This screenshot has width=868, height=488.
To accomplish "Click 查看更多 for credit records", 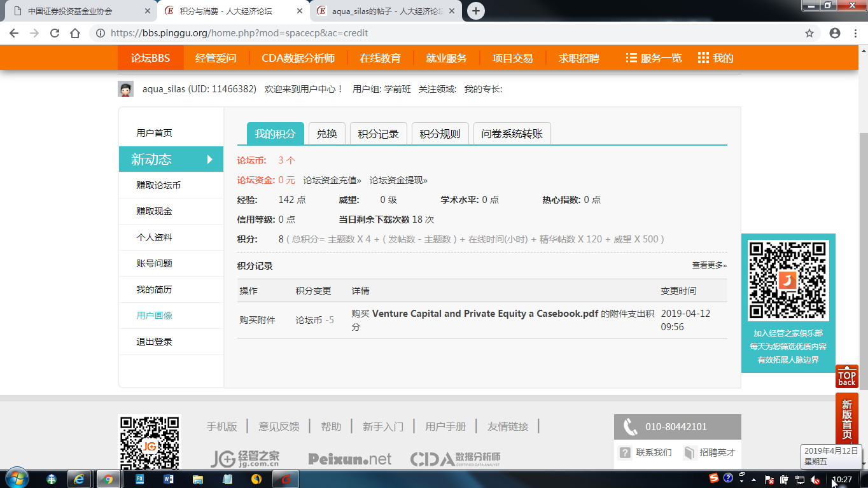I will pyautogui.click(x=710, y=265).
